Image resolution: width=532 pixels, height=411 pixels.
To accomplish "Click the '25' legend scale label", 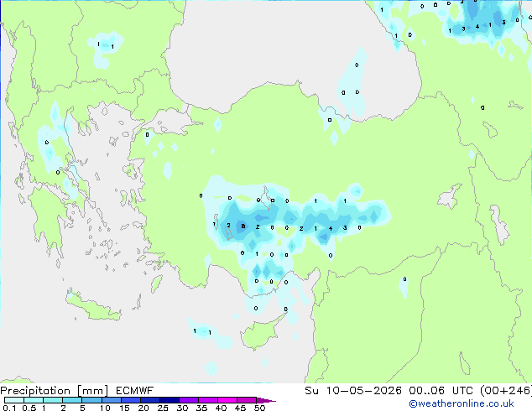I will (x=163, y=408).
